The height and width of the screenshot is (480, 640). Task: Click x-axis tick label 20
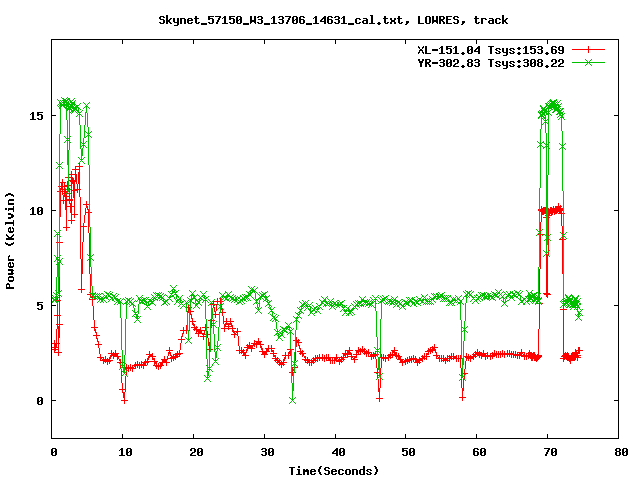click(196, 452)
